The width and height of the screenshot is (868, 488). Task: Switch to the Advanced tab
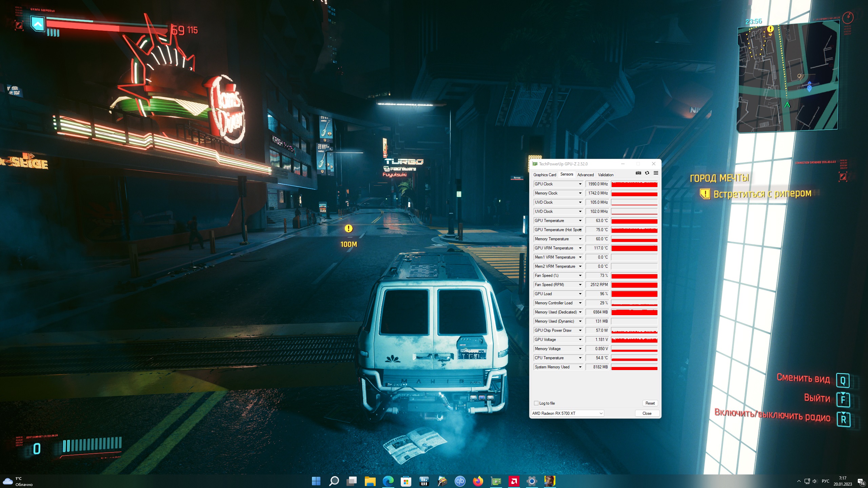(586, 175)
